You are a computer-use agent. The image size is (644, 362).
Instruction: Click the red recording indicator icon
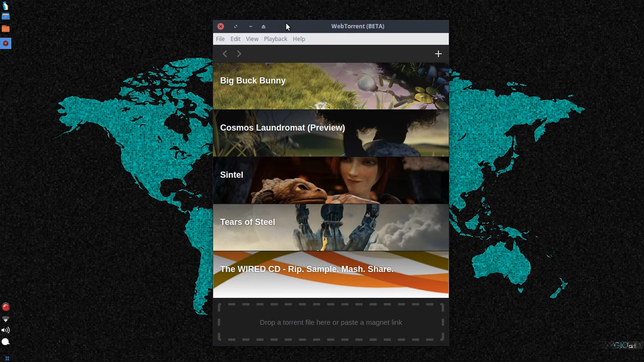tap(6, 307)
